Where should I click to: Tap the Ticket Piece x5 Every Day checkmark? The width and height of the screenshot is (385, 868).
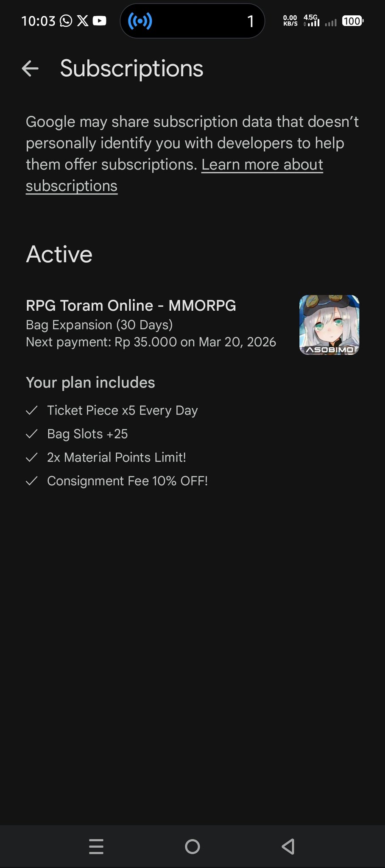pyautogui.click(x=32, y=410)
